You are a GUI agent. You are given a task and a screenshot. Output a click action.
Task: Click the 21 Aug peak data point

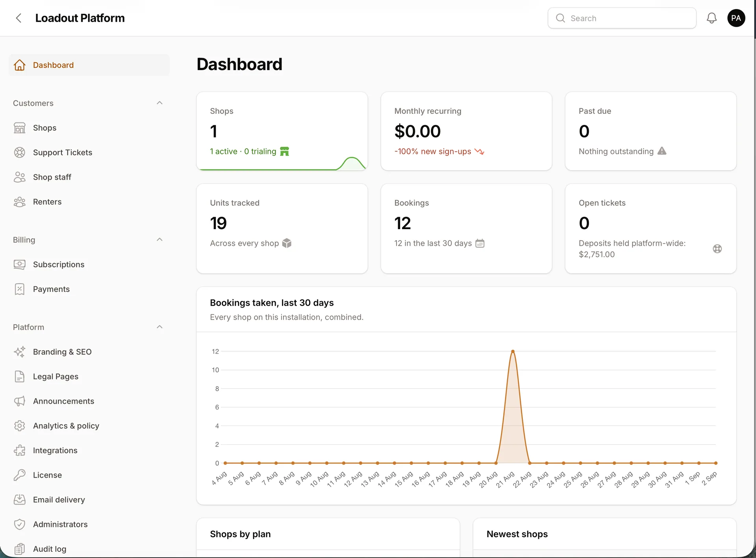[x=513, y=351]
